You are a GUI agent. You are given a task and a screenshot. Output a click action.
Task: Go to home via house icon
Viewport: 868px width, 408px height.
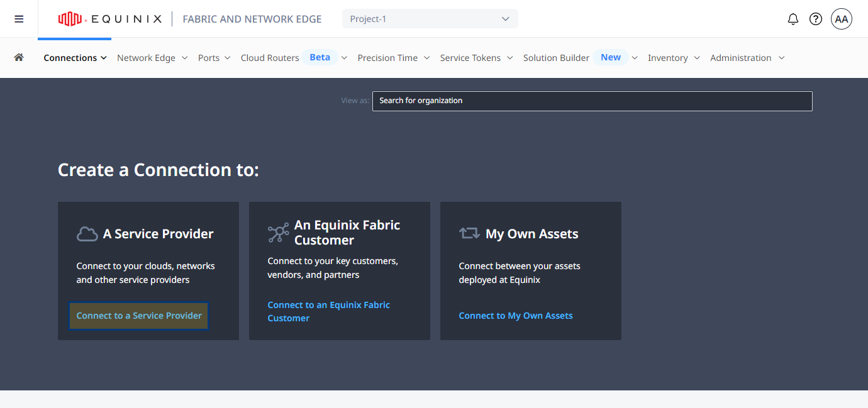click(x=19, y=57)
